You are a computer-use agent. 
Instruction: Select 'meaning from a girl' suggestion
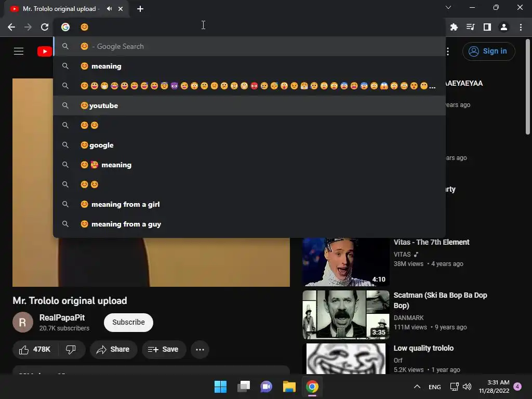[249, 204]
